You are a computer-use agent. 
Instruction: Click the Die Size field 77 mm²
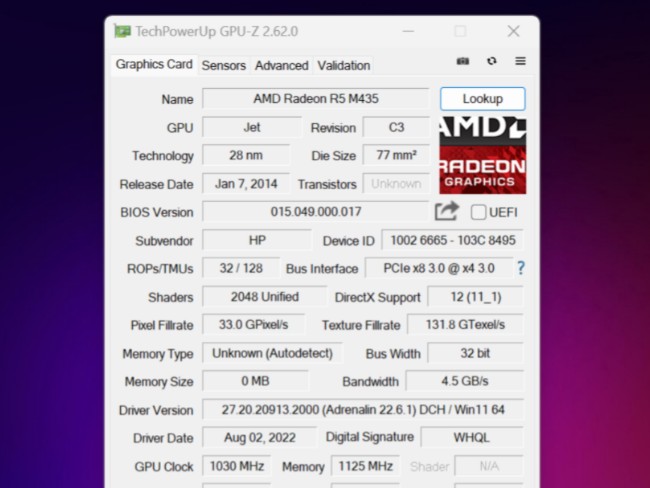point(396,155)
